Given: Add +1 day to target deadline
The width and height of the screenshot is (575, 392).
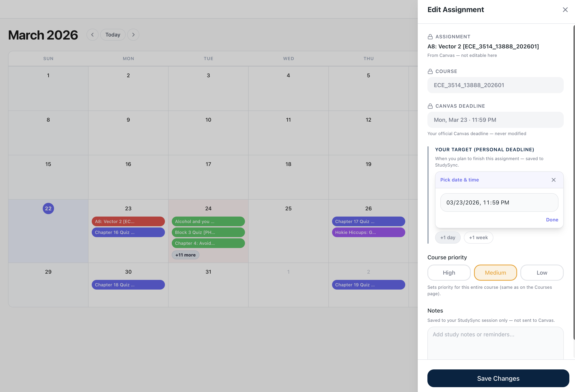Looking at the screenshot, I should click(447, 238).
